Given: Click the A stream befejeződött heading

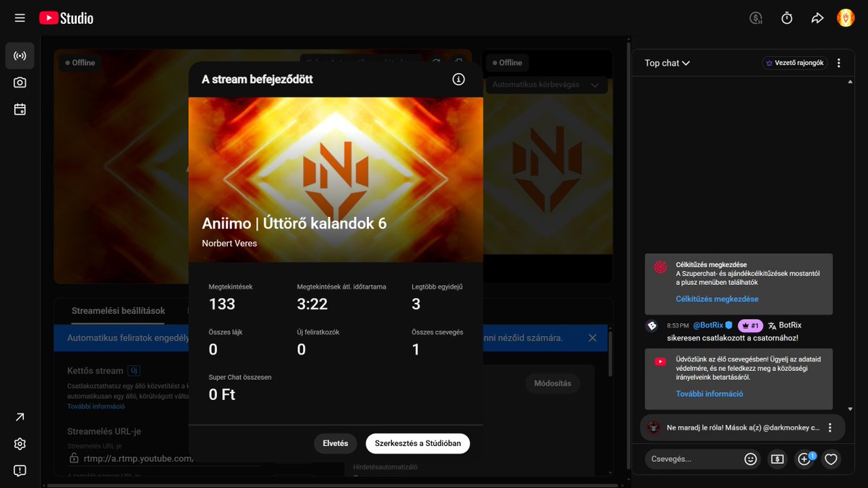Looking at the screenshot, I should [x=258, y=80].
